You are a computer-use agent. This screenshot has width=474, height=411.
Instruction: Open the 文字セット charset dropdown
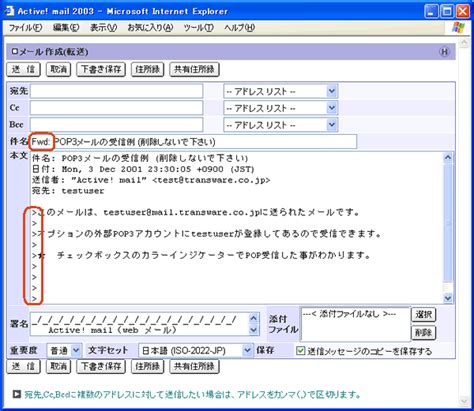[195, 350]
